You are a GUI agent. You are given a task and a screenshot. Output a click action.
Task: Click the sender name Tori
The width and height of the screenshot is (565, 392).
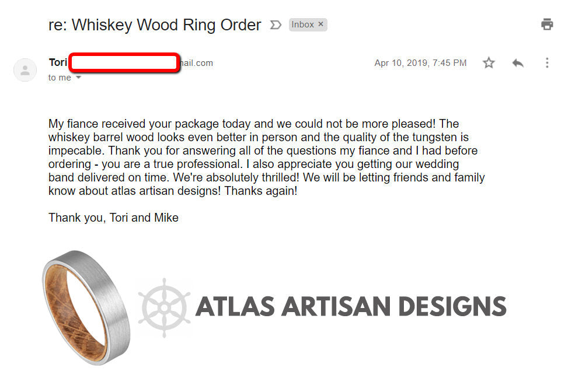pyautogui.click(x=58, y=62)
